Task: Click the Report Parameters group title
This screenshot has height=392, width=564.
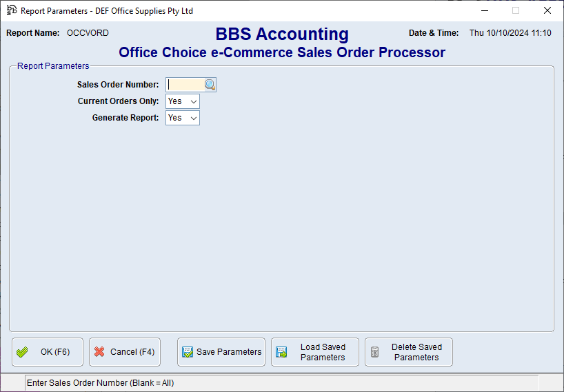Action: pos(53,66)
